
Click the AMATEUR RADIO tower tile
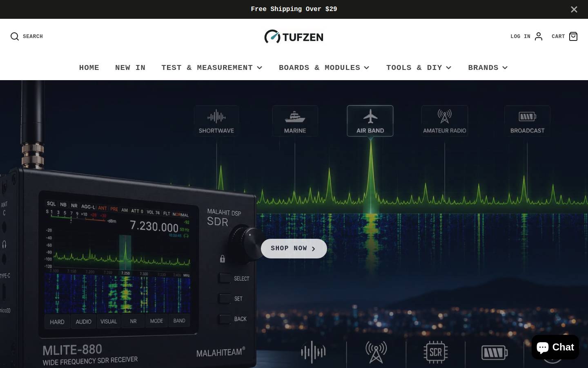445,121
